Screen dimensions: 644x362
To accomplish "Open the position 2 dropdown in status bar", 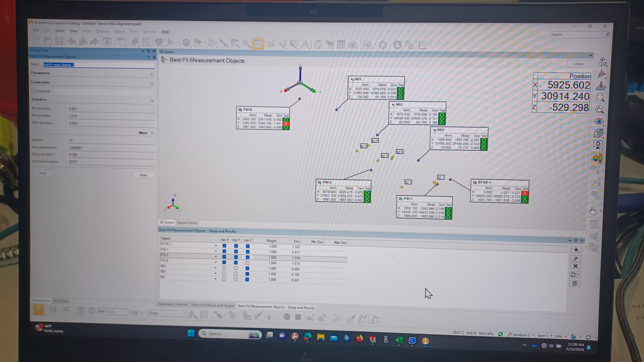I will pos(533,335).
